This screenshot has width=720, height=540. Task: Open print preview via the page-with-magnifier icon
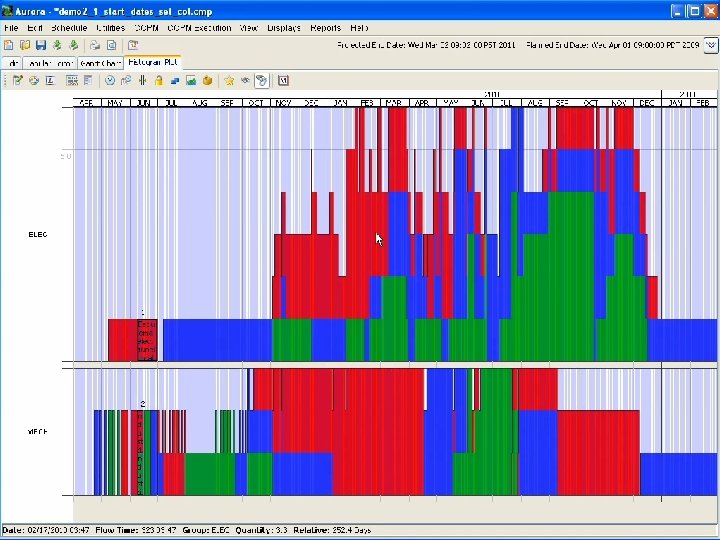click(x=112, y=45)
